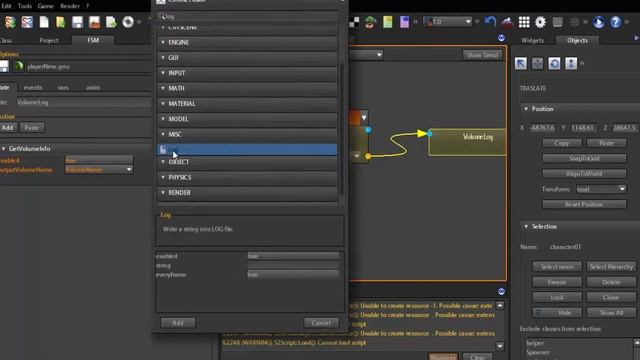Expand the MODEL action category
This screenshot has height=360, width=640.
point(247,119)
